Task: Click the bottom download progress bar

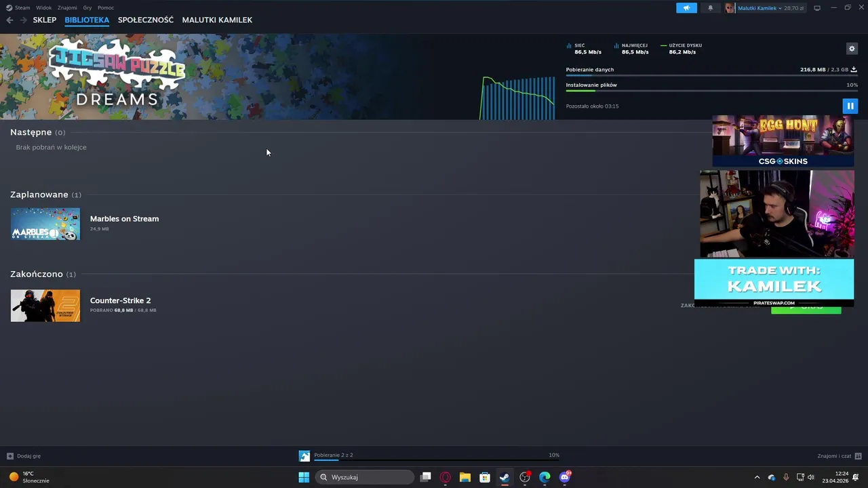Action: [x=437, y=460]
